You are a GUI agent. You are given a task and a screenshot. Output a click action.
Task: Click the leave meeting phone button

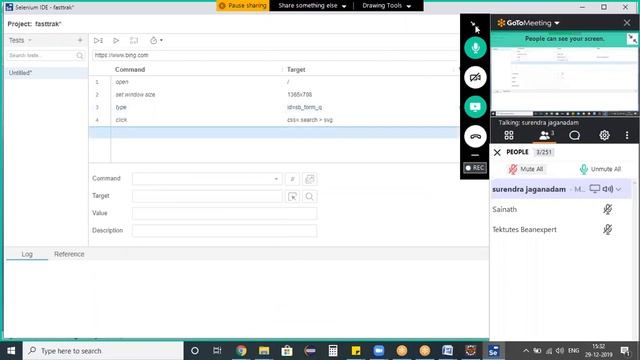point(475,136)
